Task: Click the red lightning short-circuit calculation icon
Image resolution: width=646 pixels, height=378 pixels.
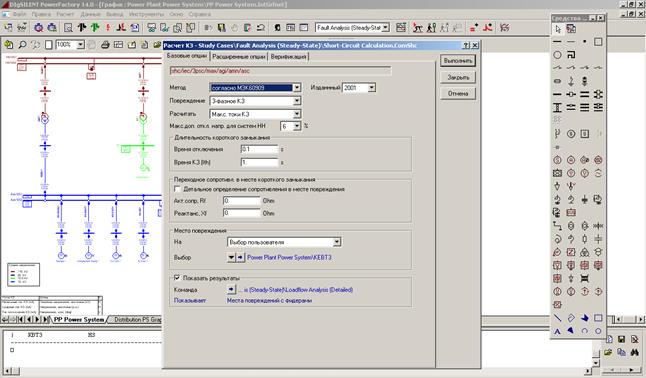Action: pyautogui.click(x=108, y=28)
